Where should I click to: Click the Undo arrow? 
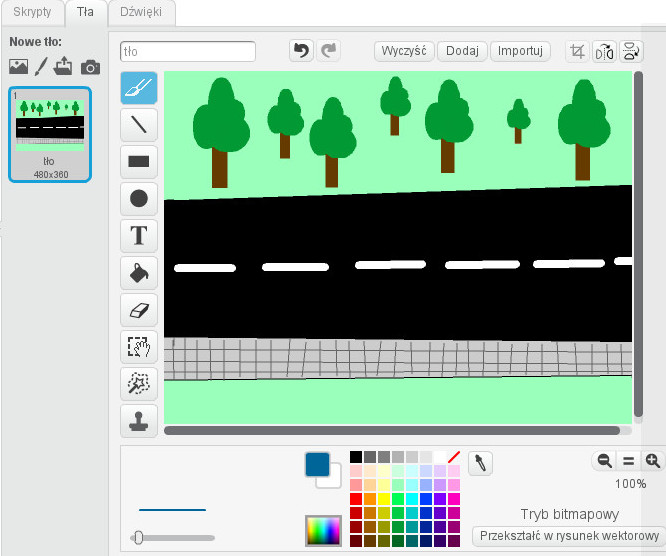[302, 51]
